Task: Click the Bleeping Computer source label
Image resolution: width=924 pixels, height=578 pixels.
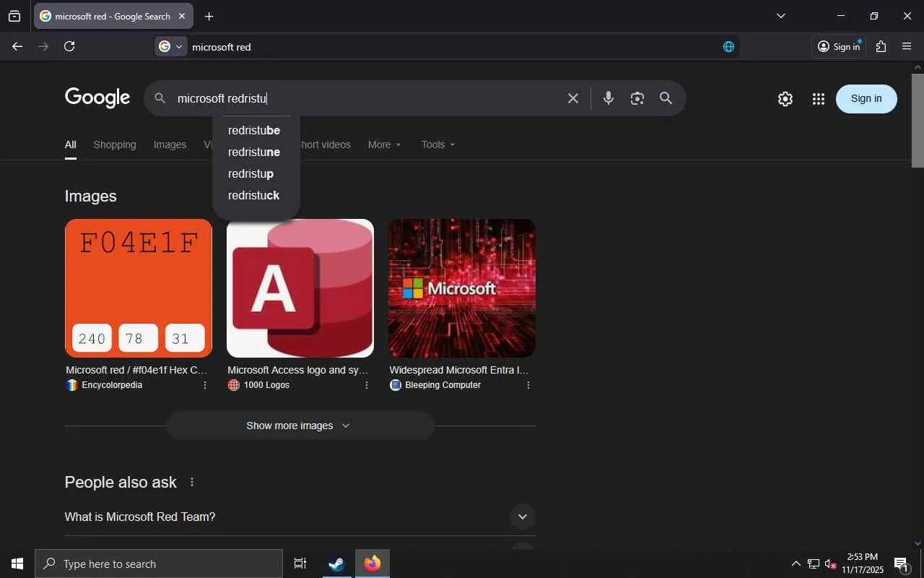Action: [x=443, y=385]
